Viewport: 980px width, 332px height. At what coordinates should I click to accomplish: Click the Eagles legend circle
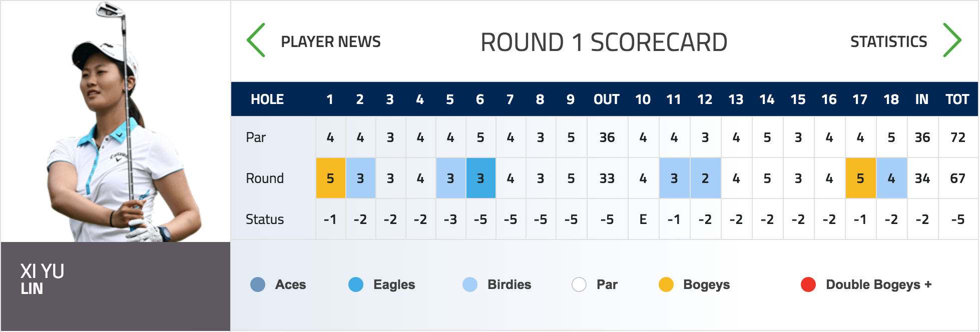pyautogui.click(x=356, y=284)
